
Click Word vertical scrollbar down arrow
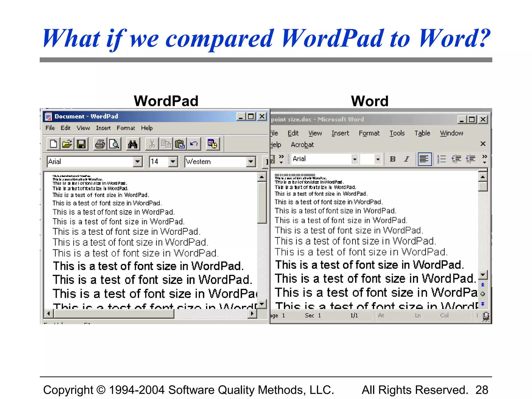click(483, 275)
